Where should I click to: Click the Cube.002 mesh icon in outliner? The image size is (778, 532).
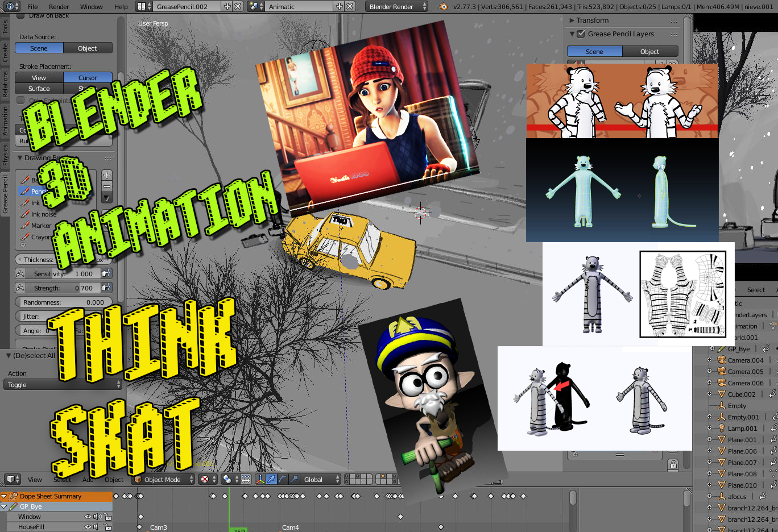pos(721,394)
